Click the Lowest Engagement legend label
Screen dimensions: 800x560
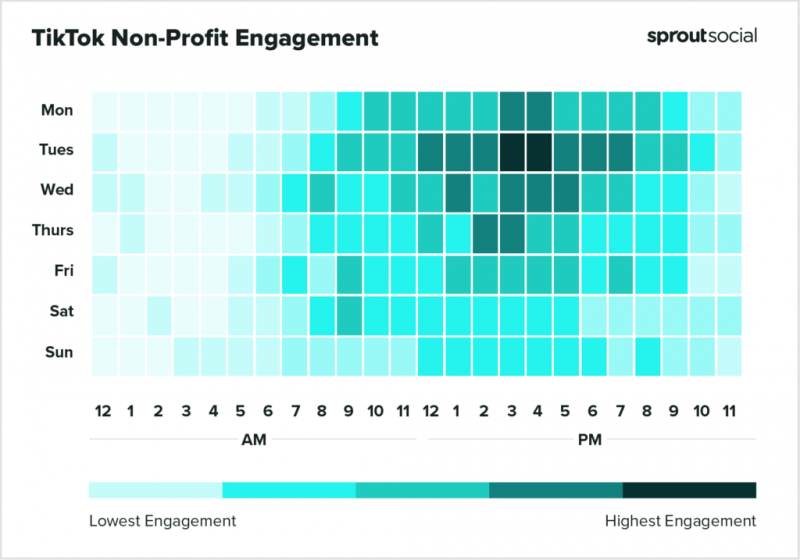[162, 521]
